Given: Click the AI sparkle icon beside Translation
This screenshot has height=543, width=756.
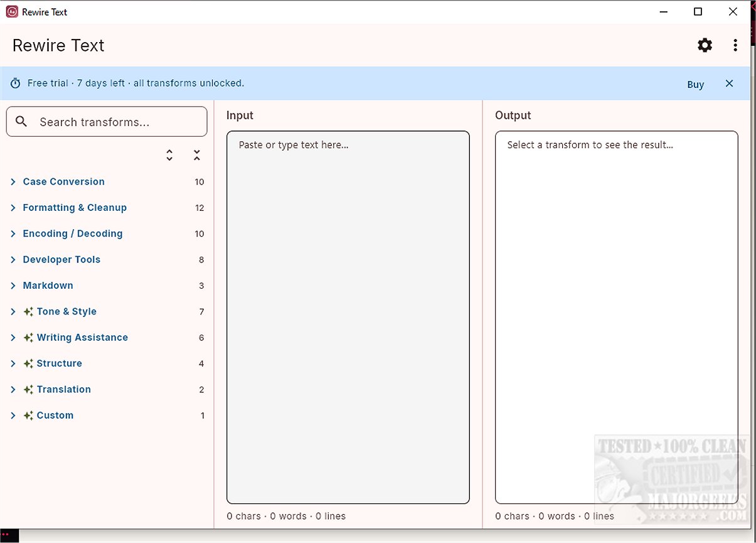Looking at the screenshot, I should tap(28, 390).
